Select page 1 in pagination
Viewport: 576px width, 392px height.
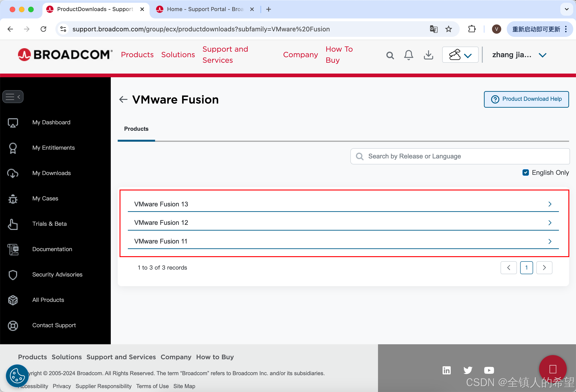coord(526,268)
